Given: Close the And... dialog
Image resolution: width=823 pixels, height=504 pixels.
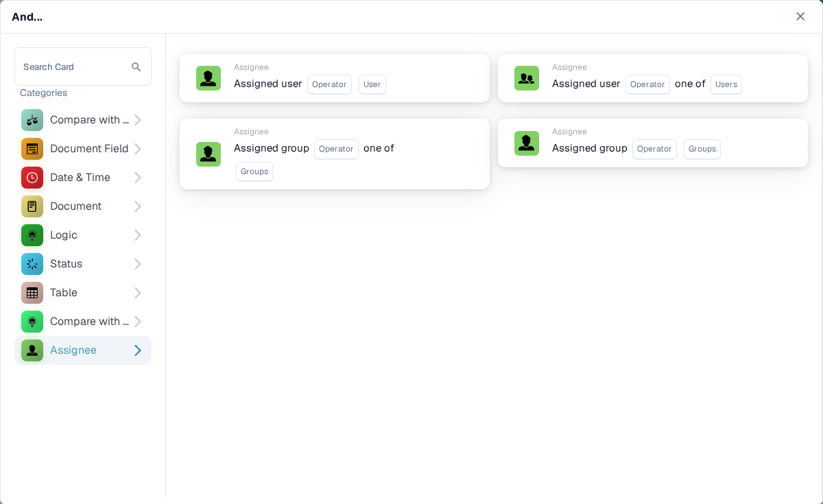Looking at the screenshot, I should (x=800, y=16).
